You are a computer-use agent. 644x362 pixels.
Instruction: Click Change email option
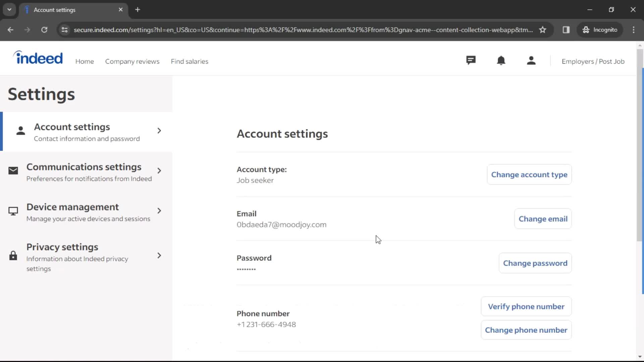pyautogui.click(x=543, y=218)
